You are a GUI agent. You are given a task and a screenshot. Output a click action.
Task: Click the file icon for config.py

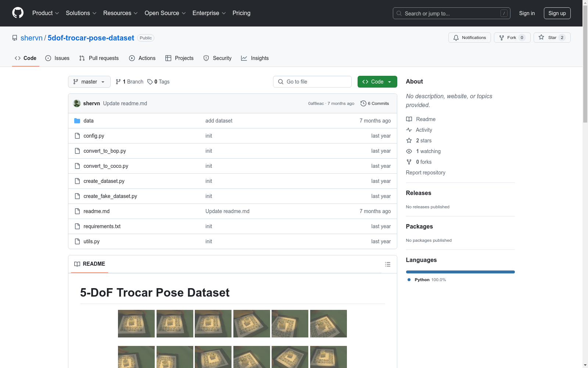tap(77, 136)
